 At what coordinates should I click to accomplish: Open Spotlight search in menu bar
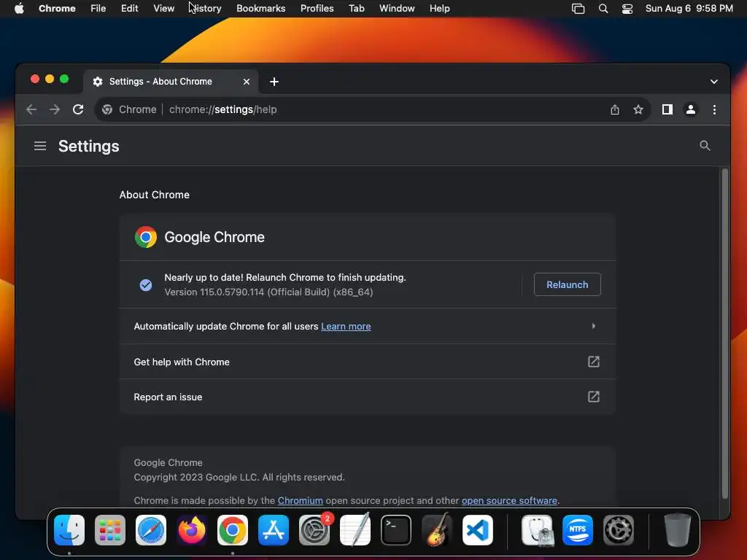tap(603, 9)
